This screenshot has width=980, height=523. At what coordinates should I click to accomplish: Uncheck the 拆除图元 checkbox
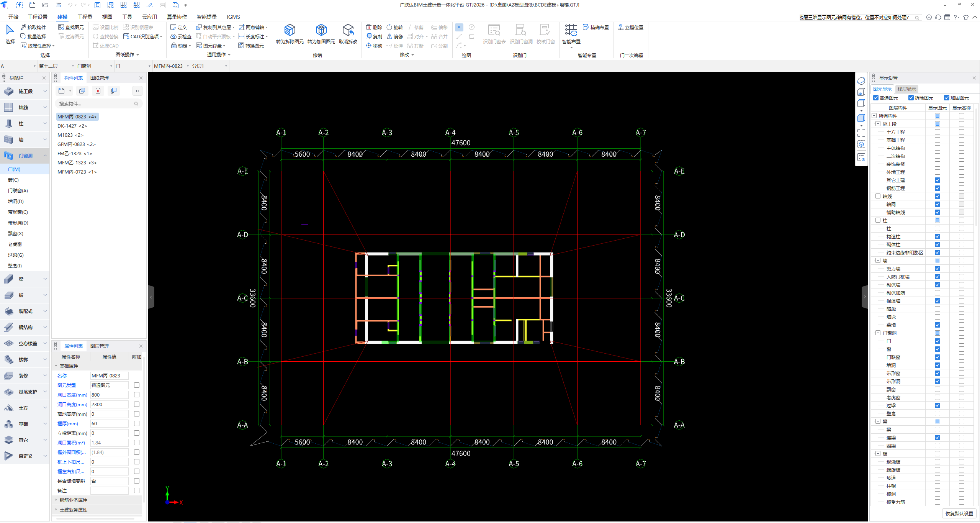911,98
